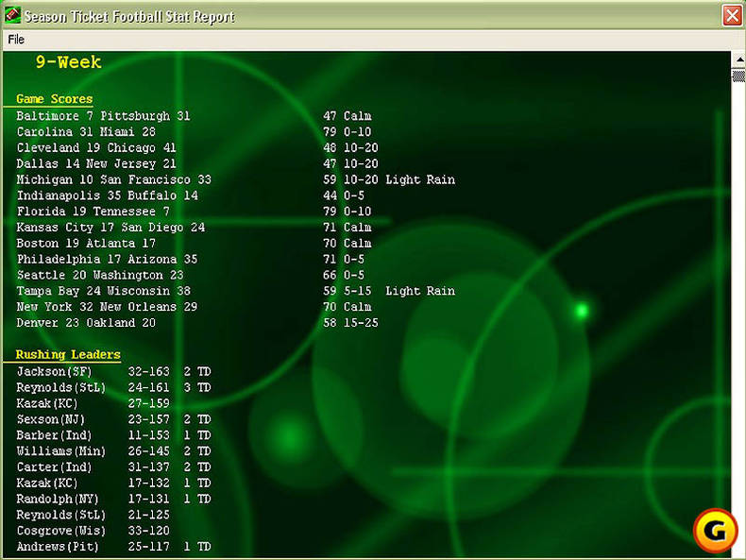Open the File menu

pyautogui.click(x=16, y=40)
